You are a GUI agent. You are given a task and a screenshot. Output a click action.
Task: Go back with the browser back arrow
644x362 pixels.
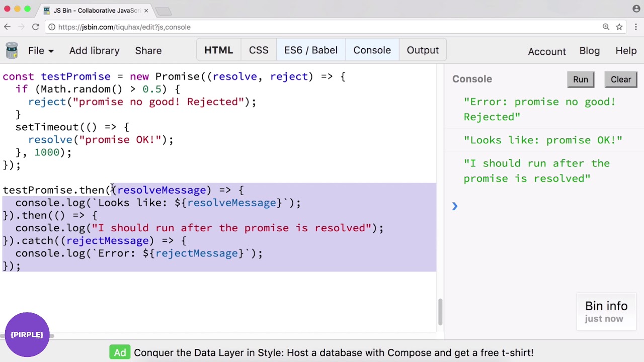click(x=7, y=27)
